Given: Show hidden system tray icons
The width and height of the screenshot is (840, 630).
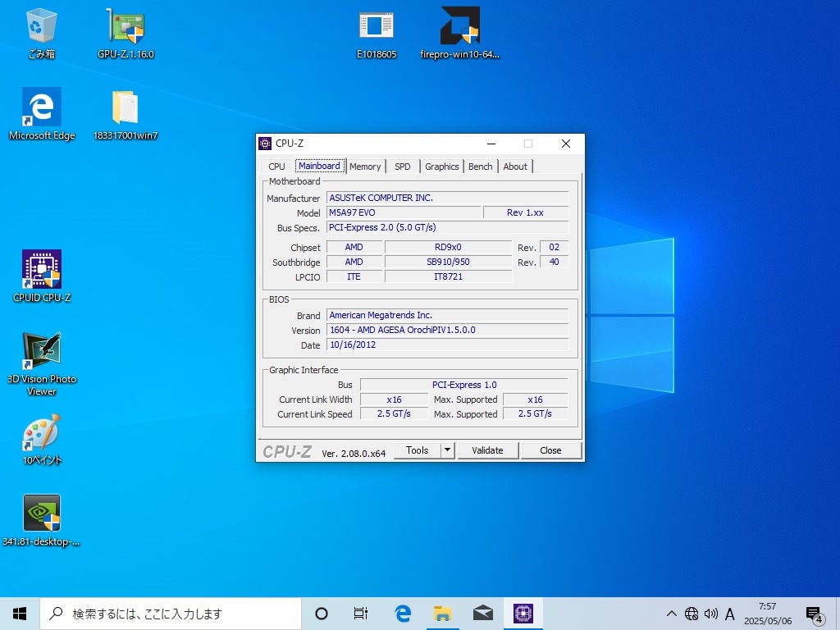Looking at the screenshot, I should 671,614.
